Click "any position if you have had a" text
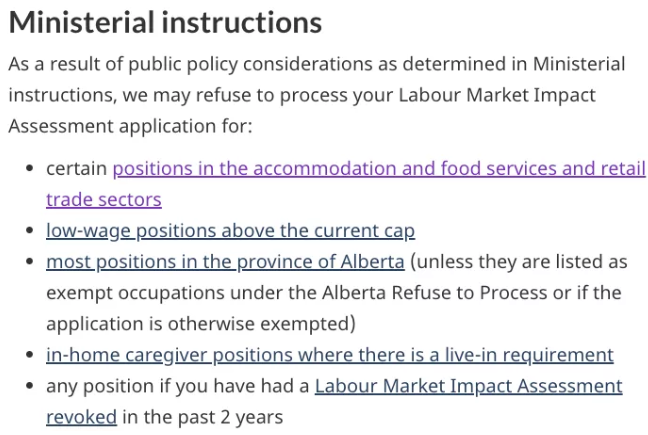Screen dimensions: 648x435 pyautogui.click(x=177, y=385)
